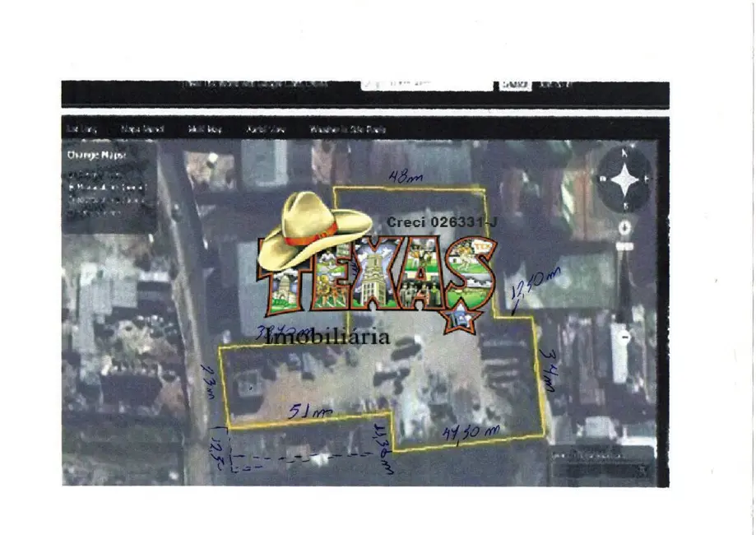Viewport: 756px width, 535px height.
Task: Zoom in with the plus button
Action: click(x=625, y=226)
